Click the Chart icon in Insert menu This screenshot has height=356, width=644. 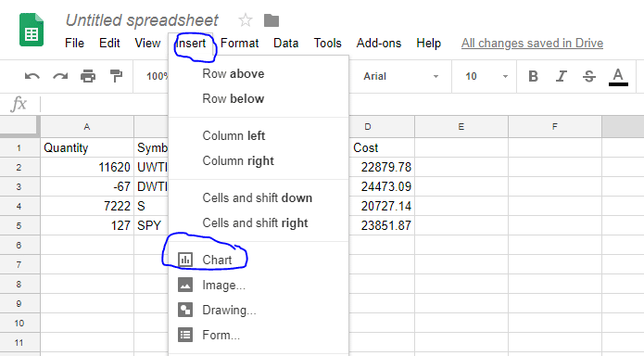point(185,260)
